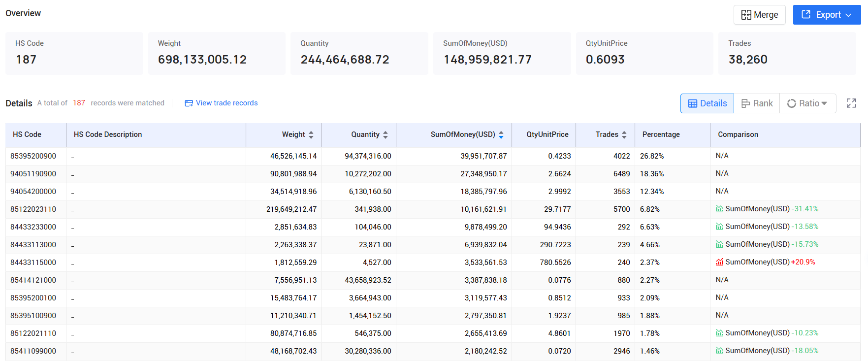This screenshot has height=361, width=868.
Task: Click the trade records icon beside View link
Action: [x=189, y=103]
